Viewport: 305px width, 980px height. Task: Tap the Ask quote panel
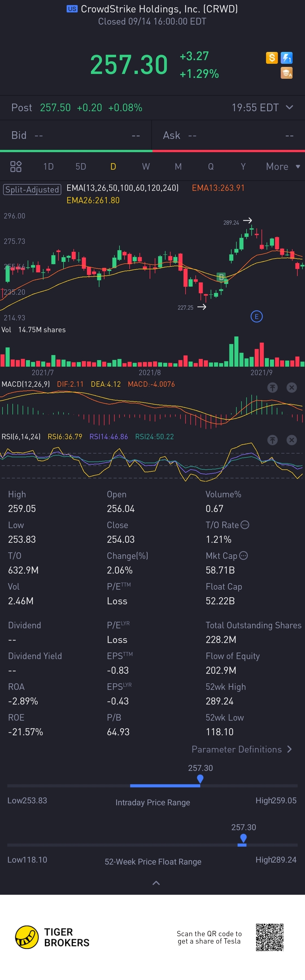(x=228, y=135)
